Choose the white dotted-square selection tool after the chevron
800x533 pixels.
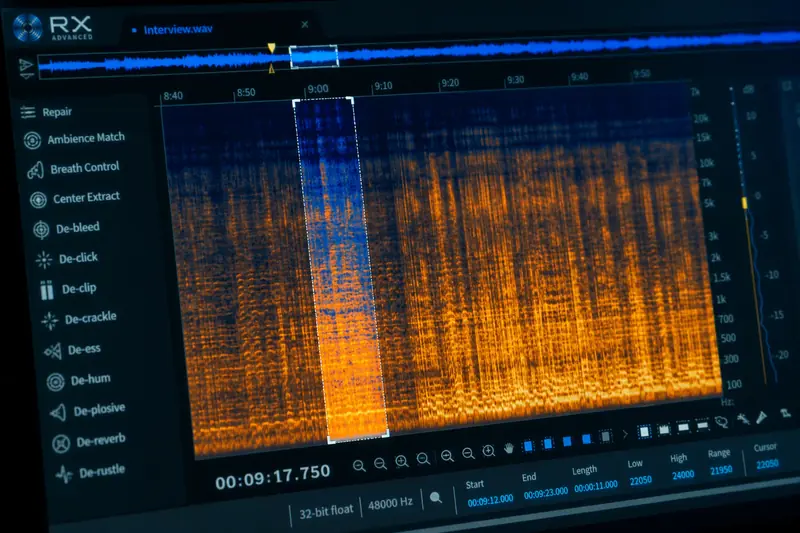click(644, 432)
